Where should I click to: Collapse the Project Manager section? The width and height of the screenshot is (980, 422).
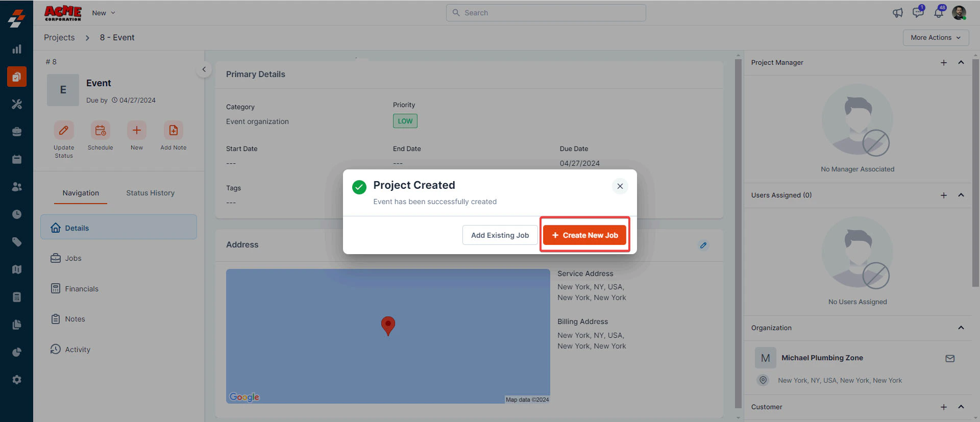961,63
